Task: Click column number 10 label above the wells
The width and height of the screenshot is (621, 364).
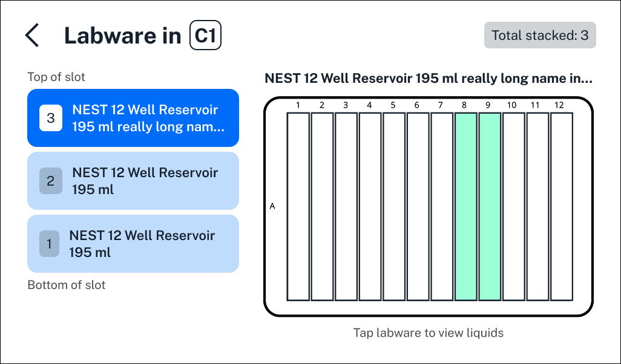Action: click(511, 105)
